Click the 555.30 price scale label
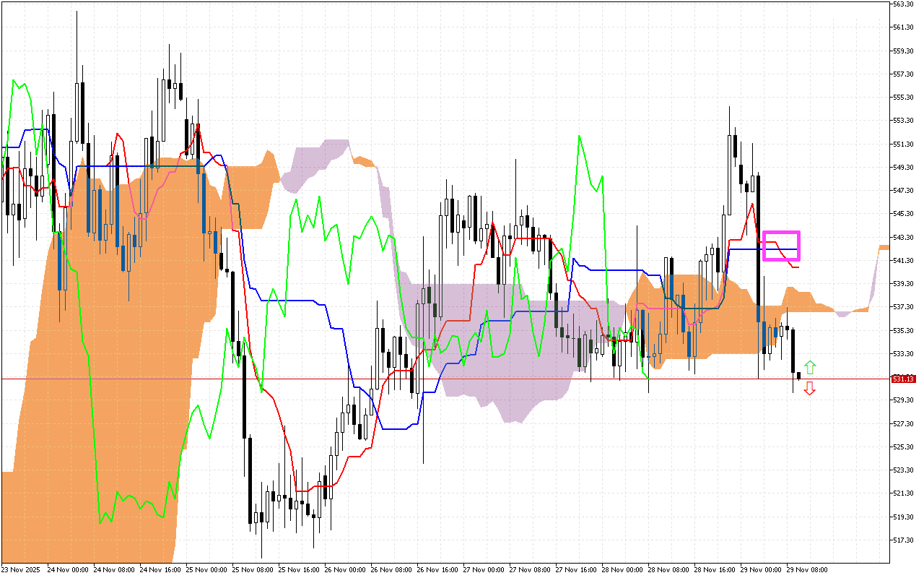Viewport: 924px width, 578px height. coord(903,98)
